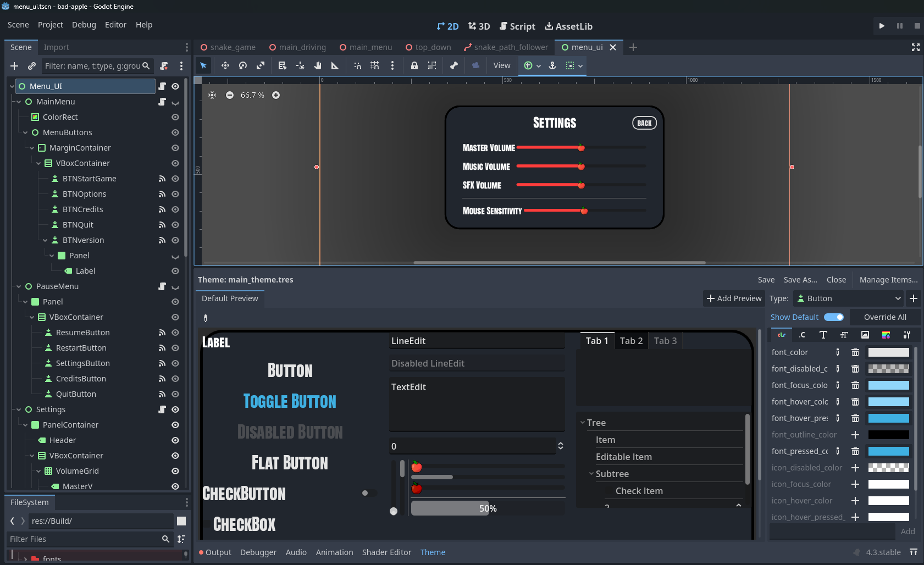Viewport: 924px width, 565px height.
Task: Click the Manage Items... button
Action: [x=888, y=280]
